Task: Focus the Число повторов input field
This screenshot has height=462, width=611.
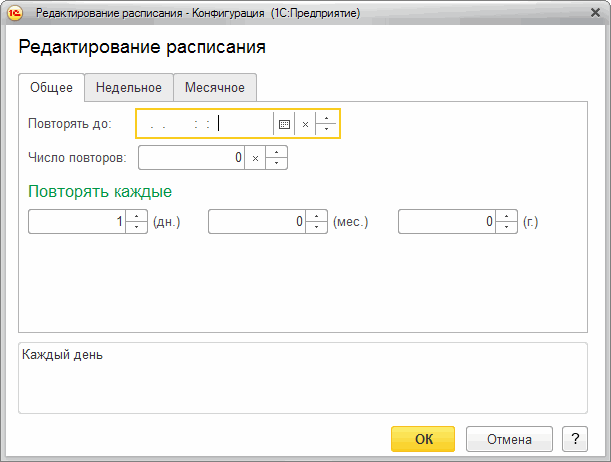Action: (x=191, y=158)
